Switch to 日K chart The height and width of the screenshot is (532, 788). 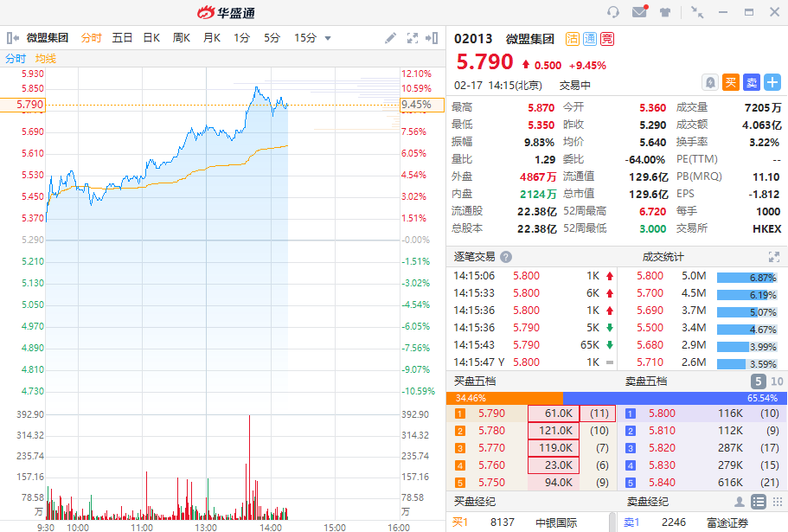click(151, 38)
